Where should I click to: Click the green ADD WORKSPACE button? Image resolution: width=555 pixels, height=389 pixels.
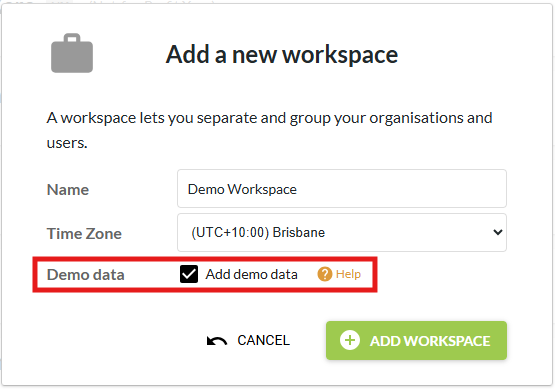(x=416, y=341)
